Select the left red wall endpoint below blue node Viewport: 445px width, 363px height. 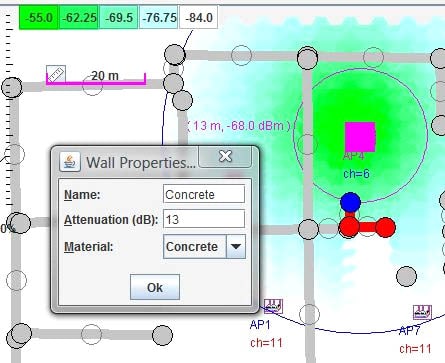click(349, 227)
